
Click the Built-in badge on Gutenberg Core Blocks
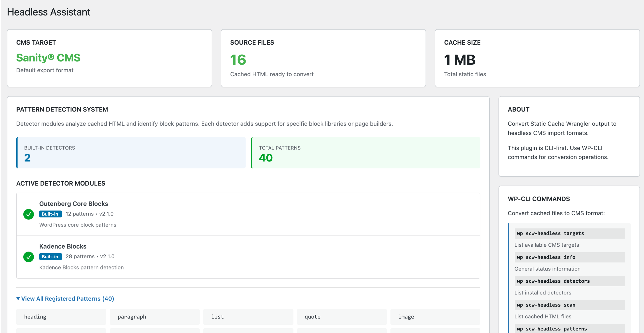(x=50, y=214)
